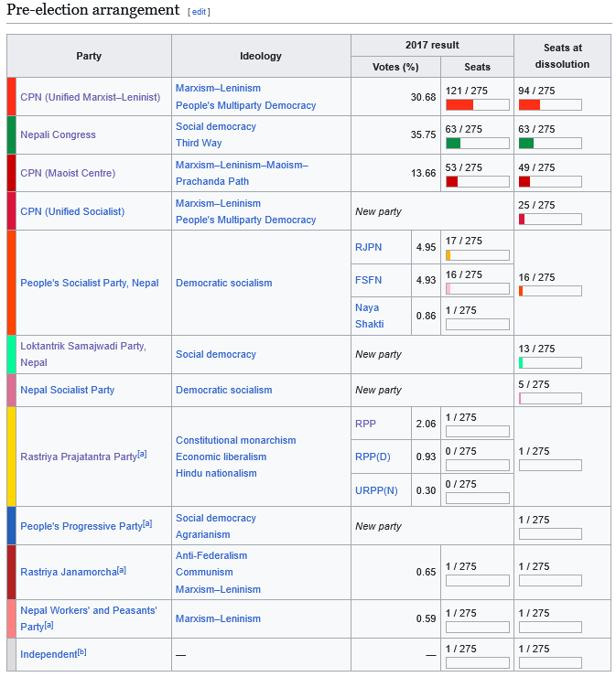Open the CPN (Unified Marxist–Leninist) party link
616x677 pixels.
pos(91,97)
